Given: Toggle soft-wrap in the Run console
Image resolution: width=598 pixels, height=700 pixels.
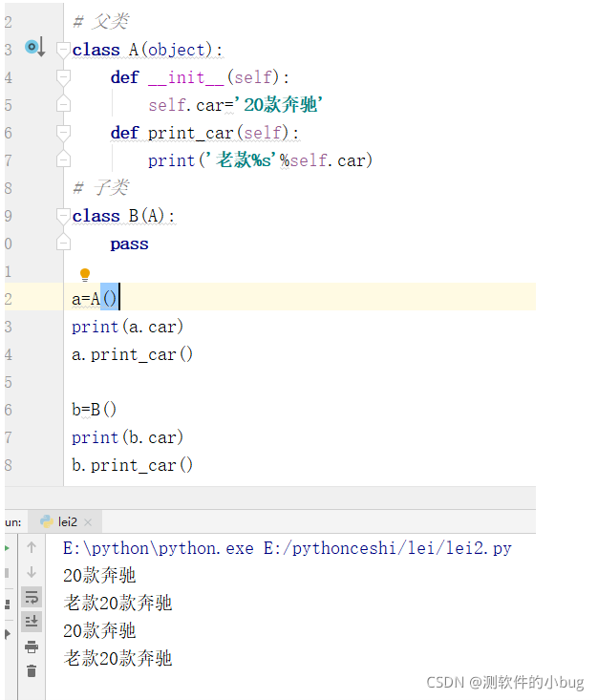Looking at the screenshot, I should point(32,597).
